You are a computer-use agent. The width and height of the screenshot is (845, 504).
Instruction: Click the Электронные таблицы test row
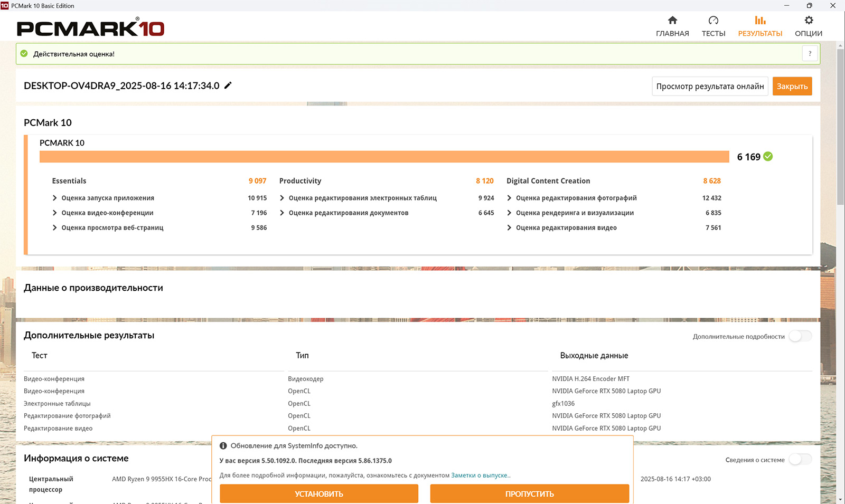point(57,404)
